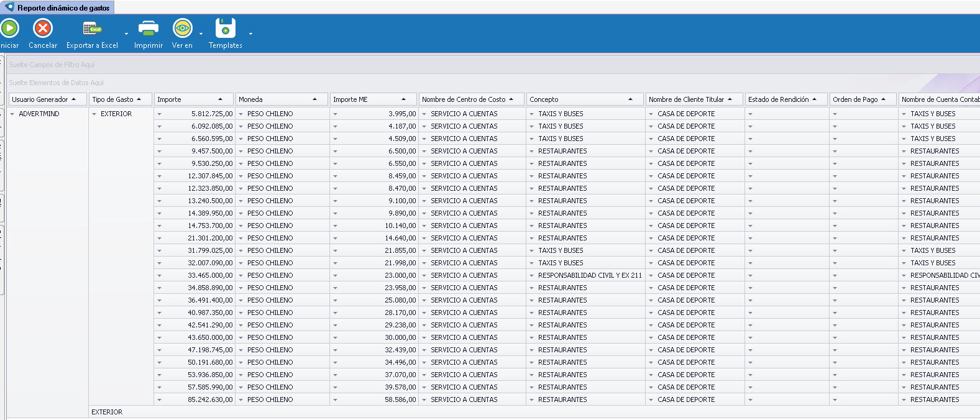The image size is (980, 420).
Task: Click the green Iniciar play icon
Action: 9,29
